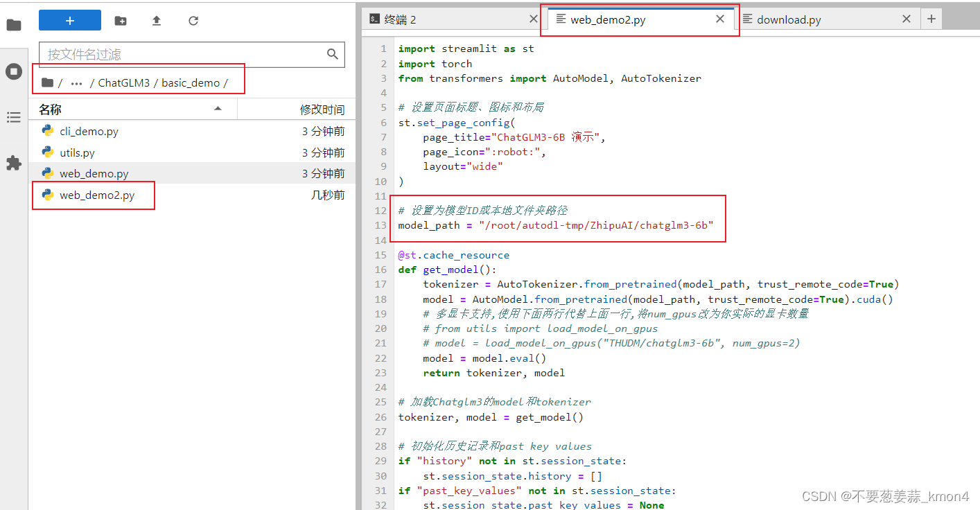Click the layout="wide" line

pyautogui.click(x=463, y=166)
